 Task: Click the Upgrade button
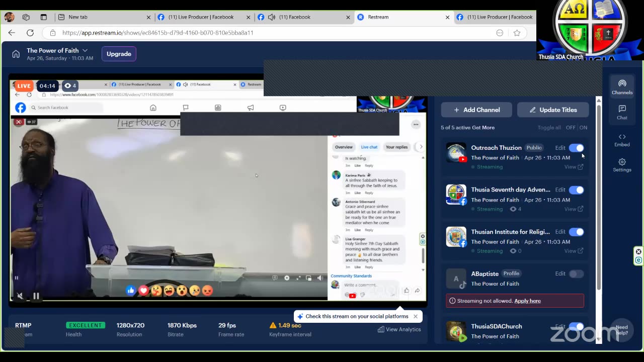(x=119, y=54)
